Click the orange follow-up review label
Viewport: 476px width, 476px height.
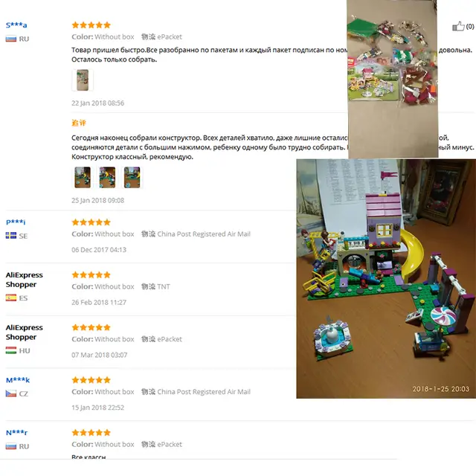click(79, 123)
